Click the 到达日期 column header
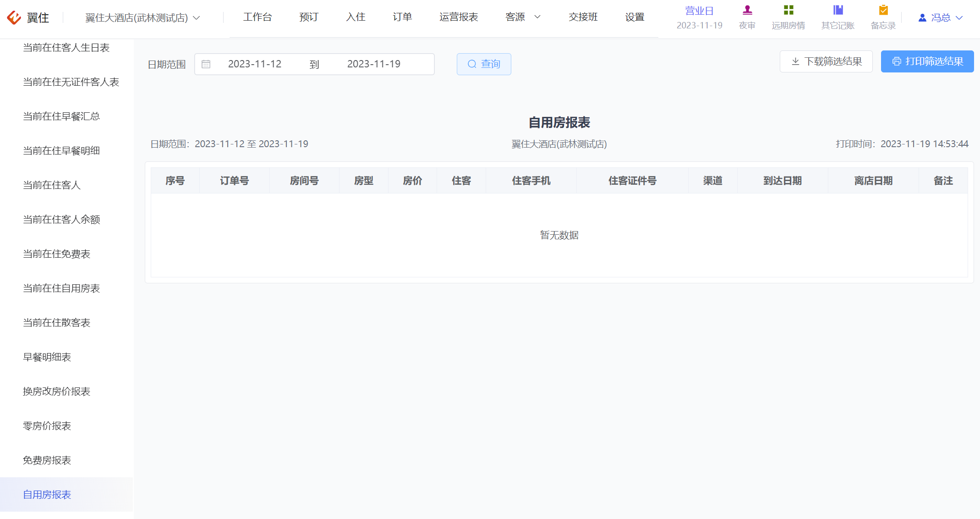Viewport: 980px width, 519px height. (783, 181)
